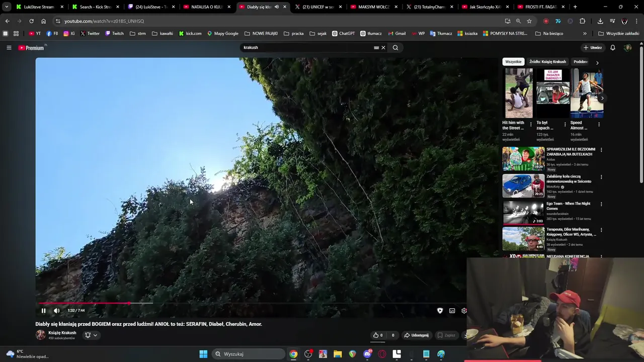Run search with the magnifier button
This screenshot has width=644, height=362.
(395, 48)
